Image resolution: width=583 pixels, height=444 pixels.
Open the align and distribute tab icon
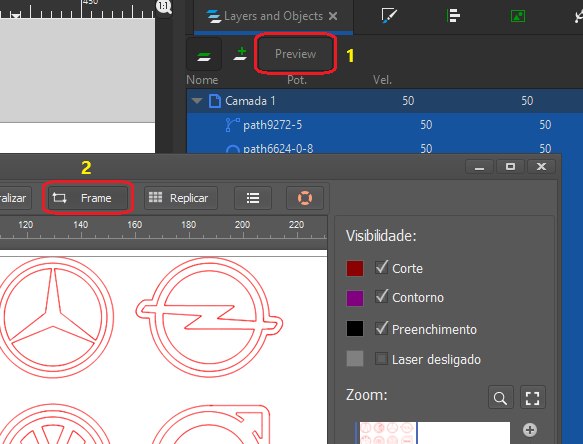pyautogui.click(x=453, y=16)
